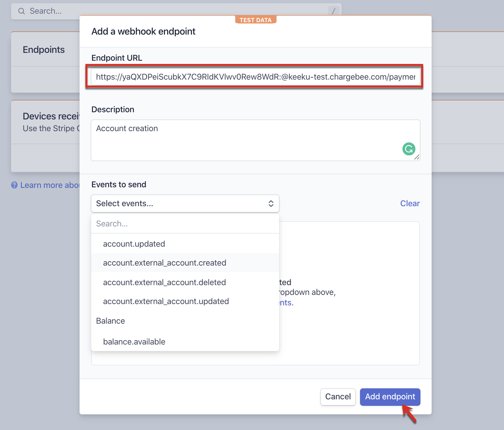This screenshot has width=504, height=430.
Task: Open the Learn more about link
Action: pos(50,185)
